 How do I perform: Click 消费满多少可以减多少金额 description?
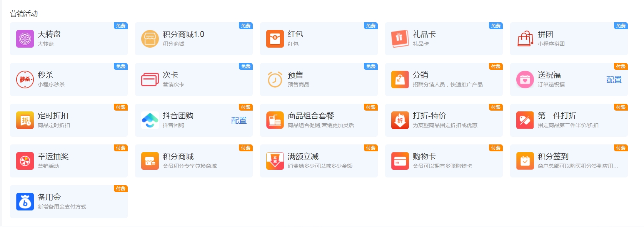pyautogui.click(x=320, y=166)
